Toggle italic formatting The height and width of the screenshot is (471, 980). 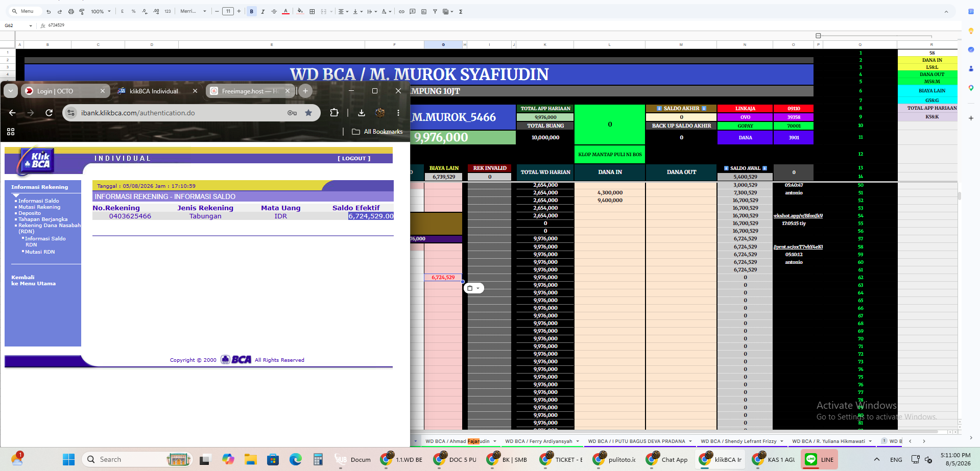click(x=263, y=11)
